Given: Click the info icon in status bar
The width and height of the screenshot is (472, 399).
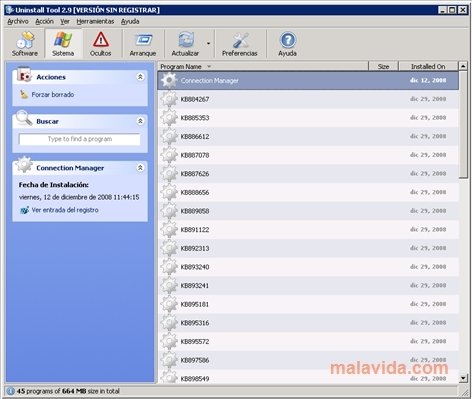Looking at the screenshot, I should (x=11, y=391).
